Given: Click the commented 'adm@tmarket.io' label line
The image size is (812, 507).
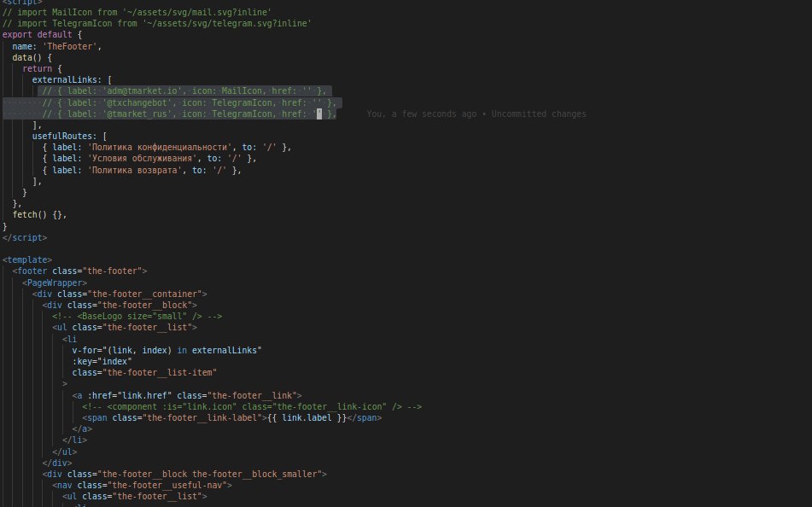Looking at the screenshot, I should [x=184, y=91].
